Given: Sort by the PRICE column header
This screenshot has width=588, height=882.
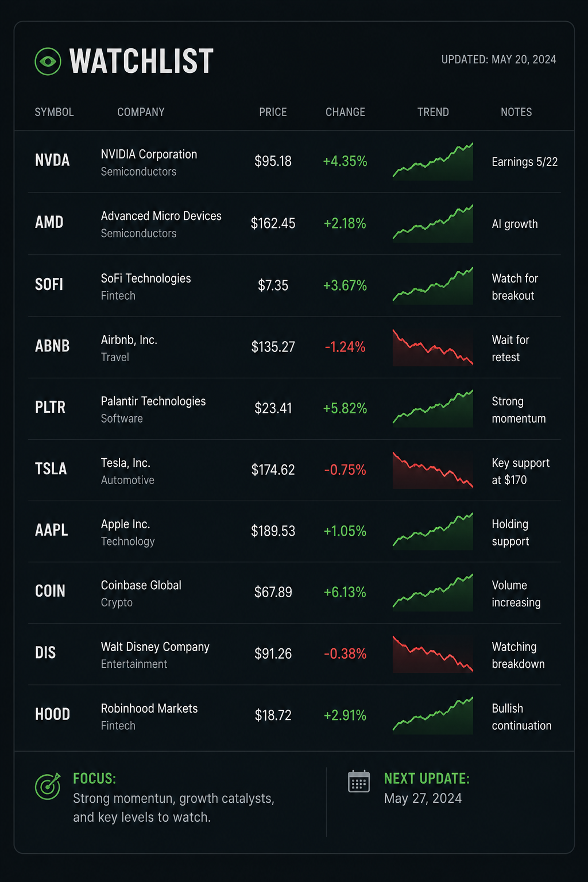Looking at the screenshot, I should click(x=273, y=112).
